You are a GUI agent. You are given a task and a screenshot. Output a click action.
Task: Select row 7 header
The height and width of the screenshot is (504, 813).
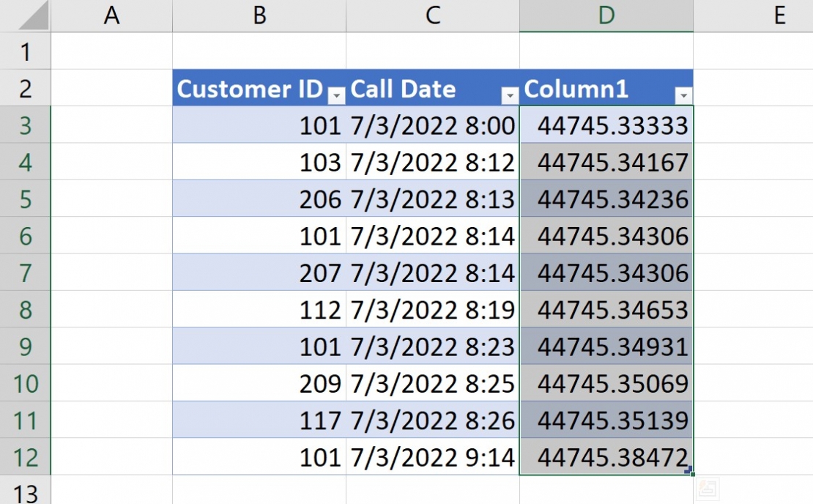pos(23,273)
